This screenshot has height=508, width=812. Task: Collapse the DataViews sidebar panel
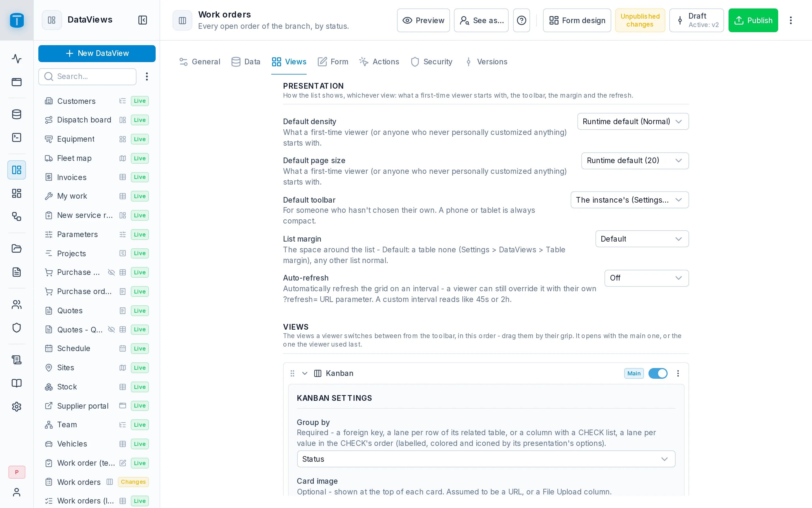pyautogui.click(x=143, y=20)
